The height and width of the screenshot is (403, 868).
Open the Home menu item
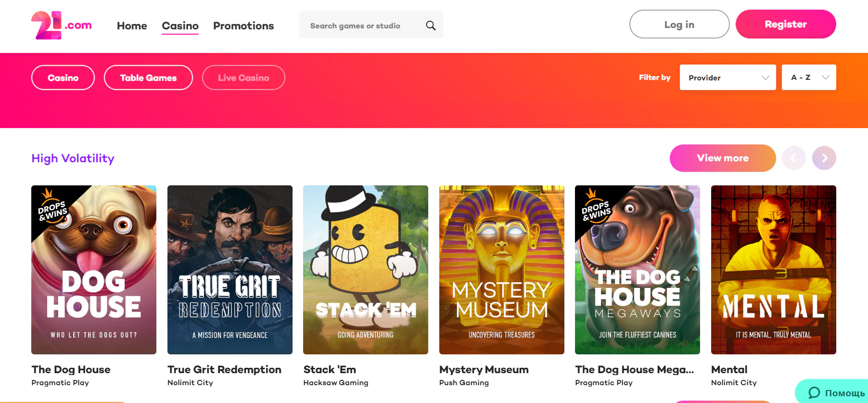click(x=132, y=26)
